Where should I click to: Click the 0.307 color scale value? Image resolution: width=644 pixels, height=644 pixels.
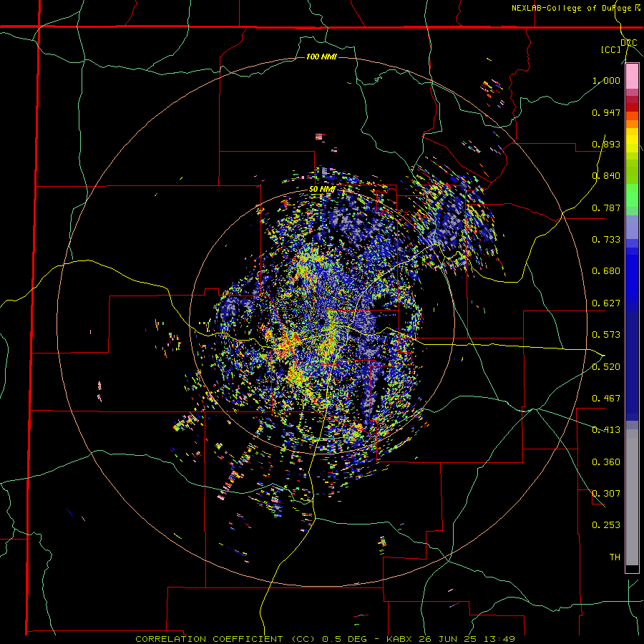click(606, 494)
